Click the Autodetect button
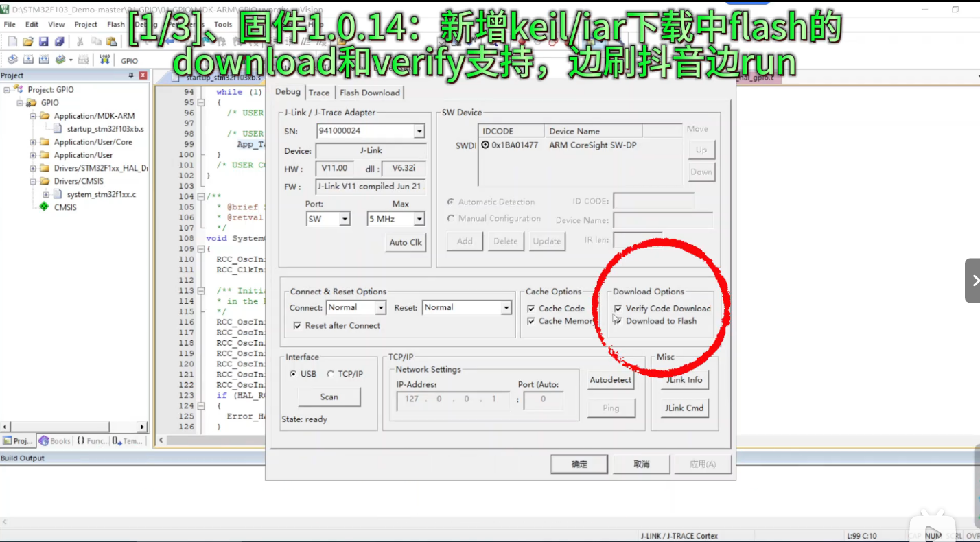 (x=611, y=380)
